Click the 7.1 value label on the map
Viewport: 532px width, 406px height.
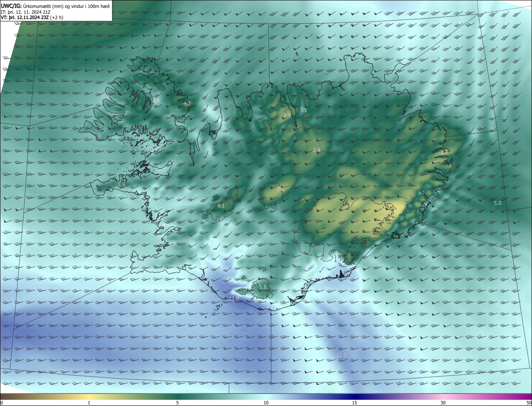(x=303, y=110)
